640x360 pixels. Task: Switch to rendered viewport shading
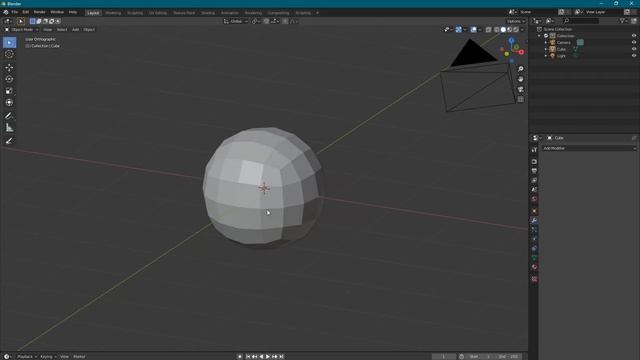pos(516,30)
